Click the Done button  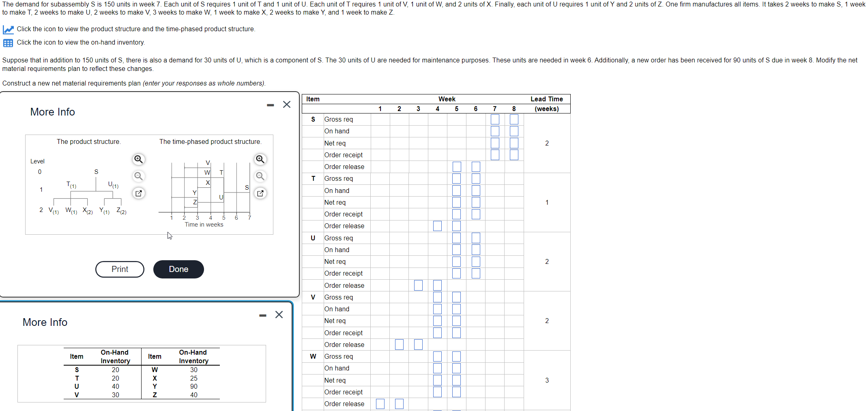coord(178,269)
